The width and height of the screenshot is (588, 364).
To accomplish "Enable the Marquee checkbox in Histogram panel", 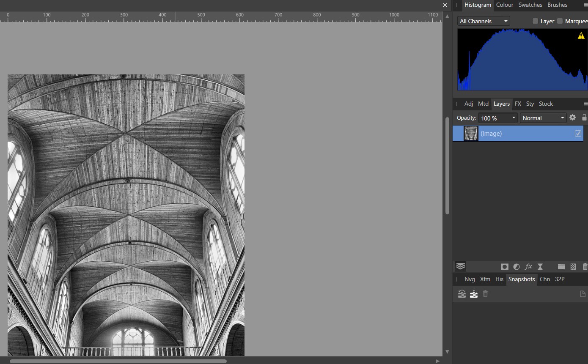I will [560, 21].
